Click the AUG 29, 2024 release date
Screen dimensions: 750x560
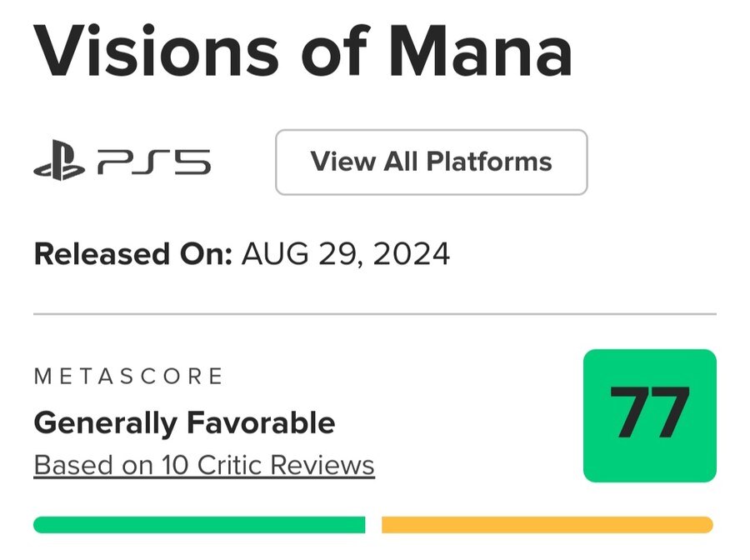click(345, 253)
